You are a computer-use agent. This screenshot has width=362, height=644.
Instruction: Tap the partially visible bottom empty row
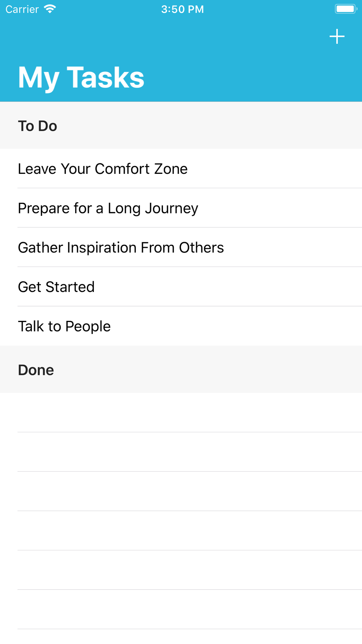[x=181, y=637]
